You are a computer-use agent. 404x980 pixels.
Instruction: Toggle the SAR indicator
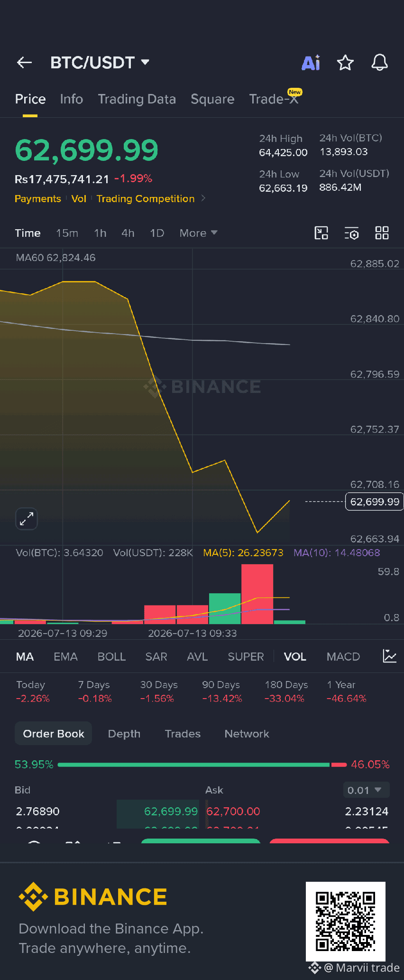156,657
